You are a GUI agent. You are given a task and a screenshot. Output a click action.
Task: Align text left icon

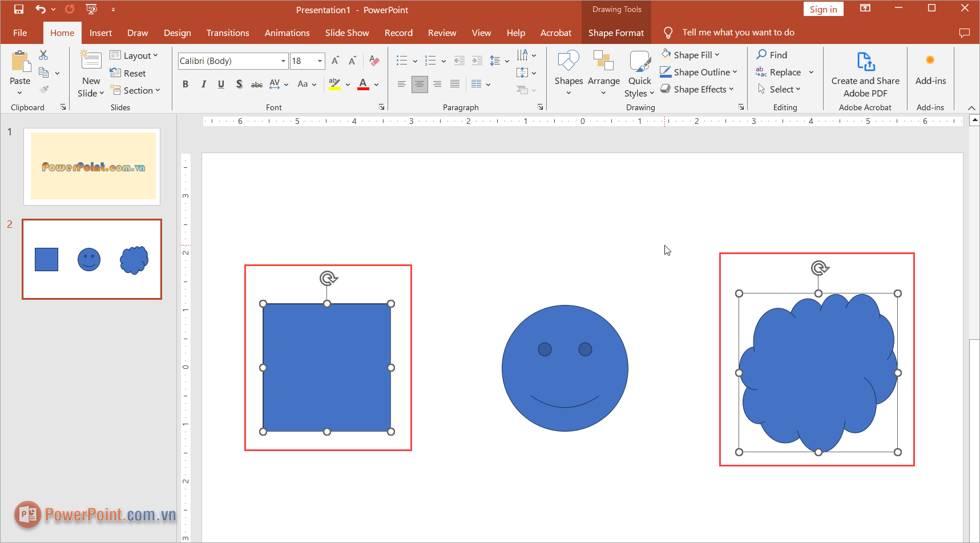pos(402,85)
